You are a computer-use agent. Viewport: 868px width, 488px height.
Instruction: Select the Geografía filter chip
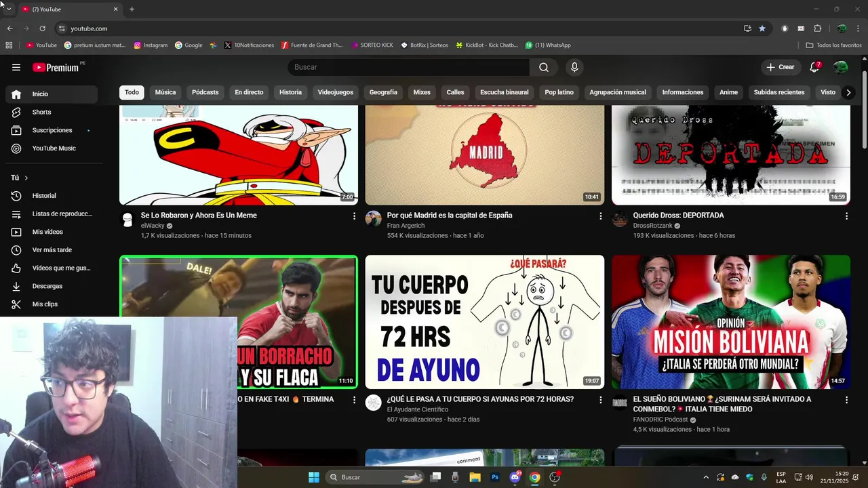tap(383, 92)
